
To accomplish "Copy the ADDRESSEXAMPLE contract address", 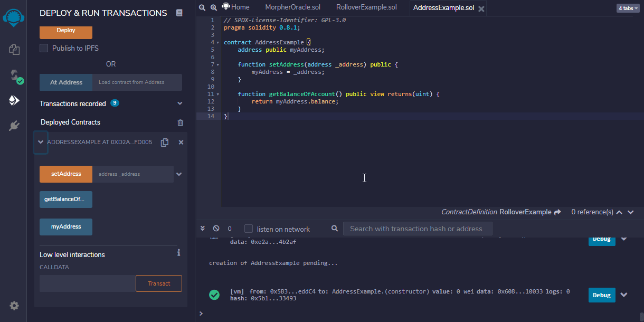I will [165, 143].
